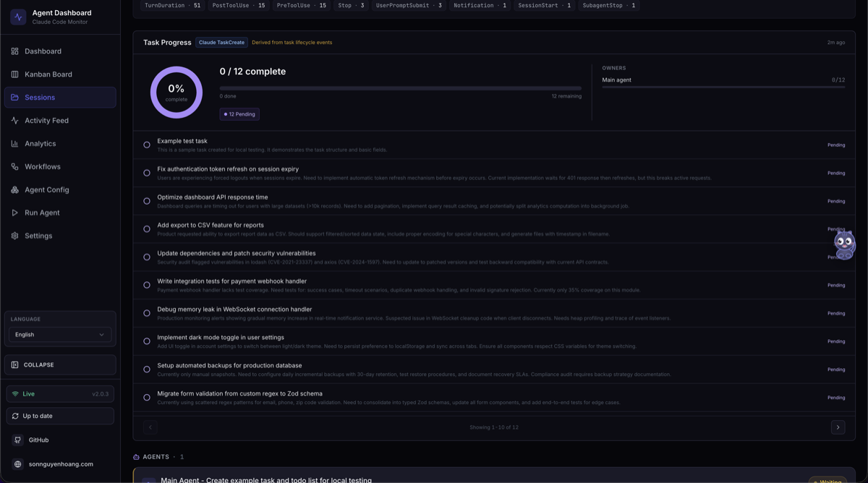Click the PreToolUse 15 event chip
The image size is (868, 483).
302,5
